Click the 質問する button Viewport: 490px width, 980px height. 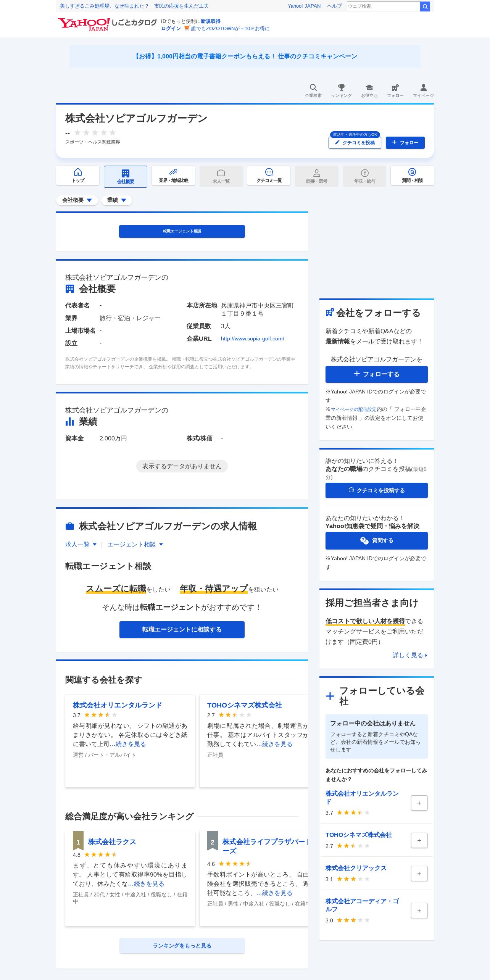click(377, 541)
